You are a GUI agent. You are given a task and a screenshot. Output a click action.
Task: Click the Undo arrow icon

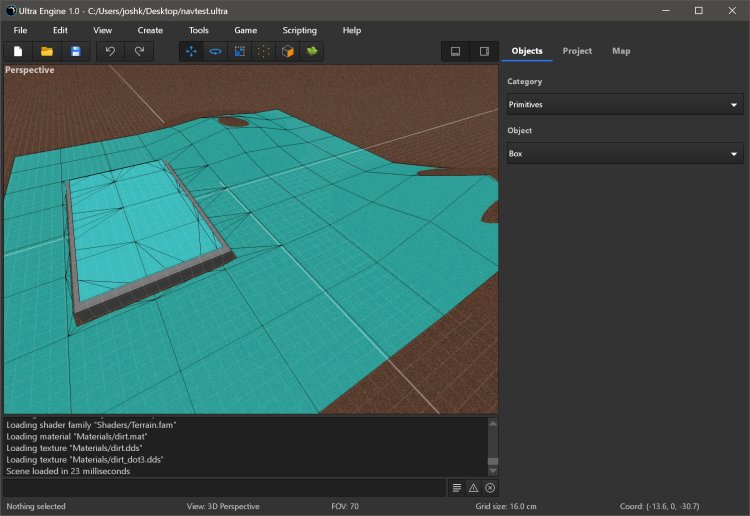point(110,51)
